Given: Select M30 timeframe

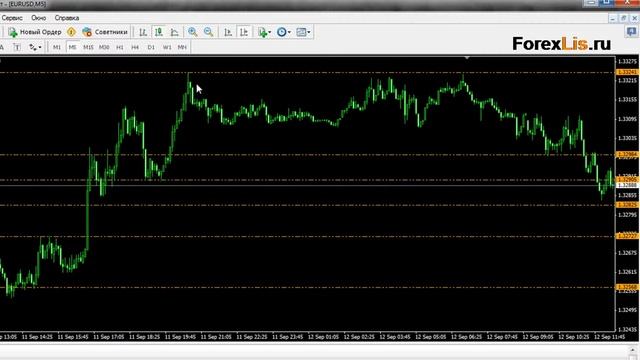Looking at the screenshot, I should [104, 47].
